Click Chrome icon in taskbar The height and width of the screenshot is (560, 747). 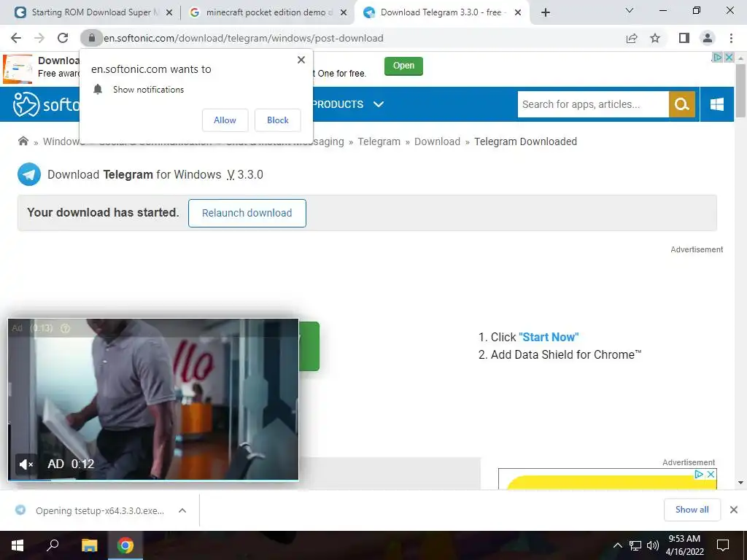tap(125, 545)
